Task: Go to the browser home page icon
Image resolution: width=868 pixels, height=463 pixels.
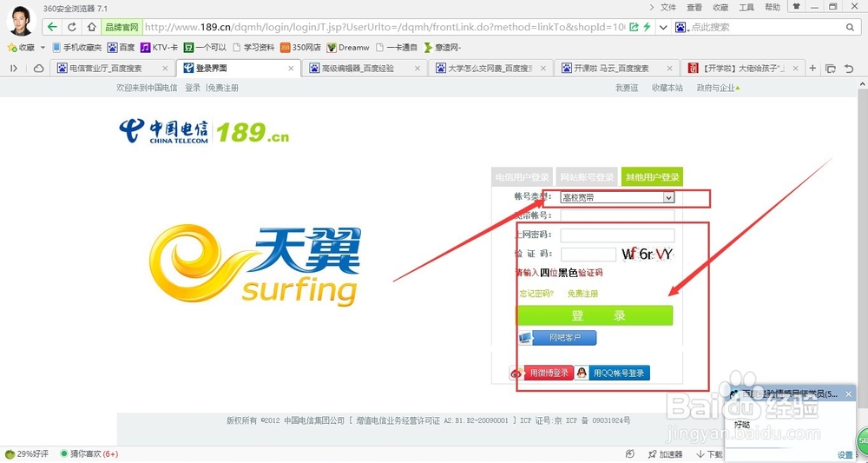Action: (91, 27)
